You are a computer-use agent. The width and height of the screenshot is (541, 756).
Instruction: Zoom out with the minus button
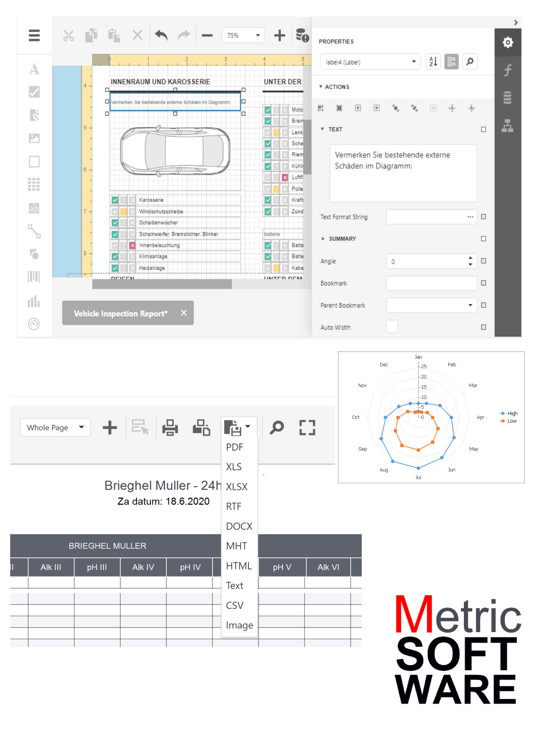pos(207,35)
